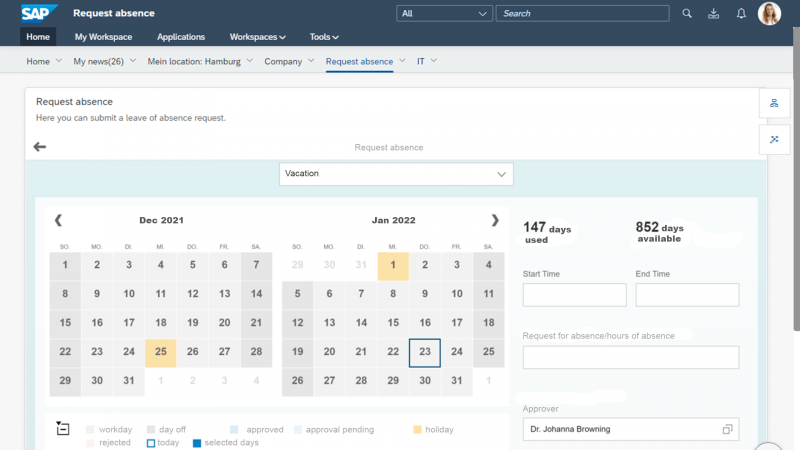Switch to the My Workspace tab
Screen dimensions: 800x450
[x=104, y=37]
